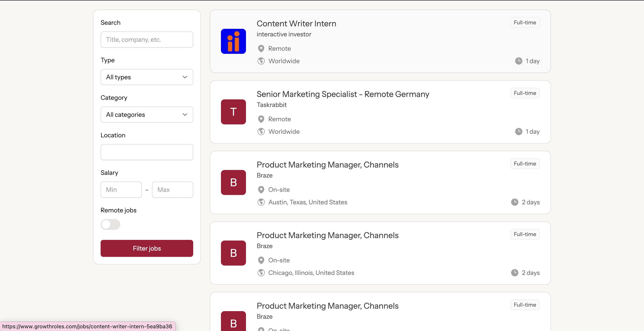The image size is (644, 331).
Task: Open Senior Marketing Specialist – Remote Germany listing
Action: [x=343, y=94]
